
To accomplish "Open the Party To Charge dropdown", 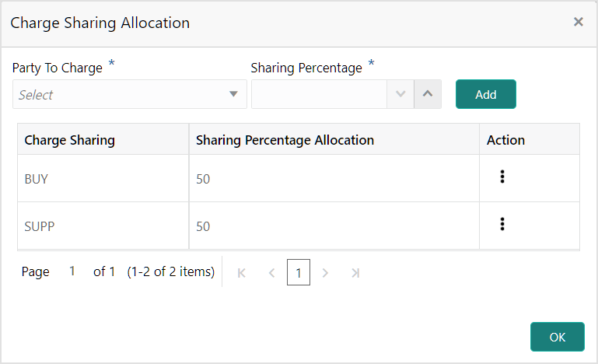I will (x=129, y=95).
